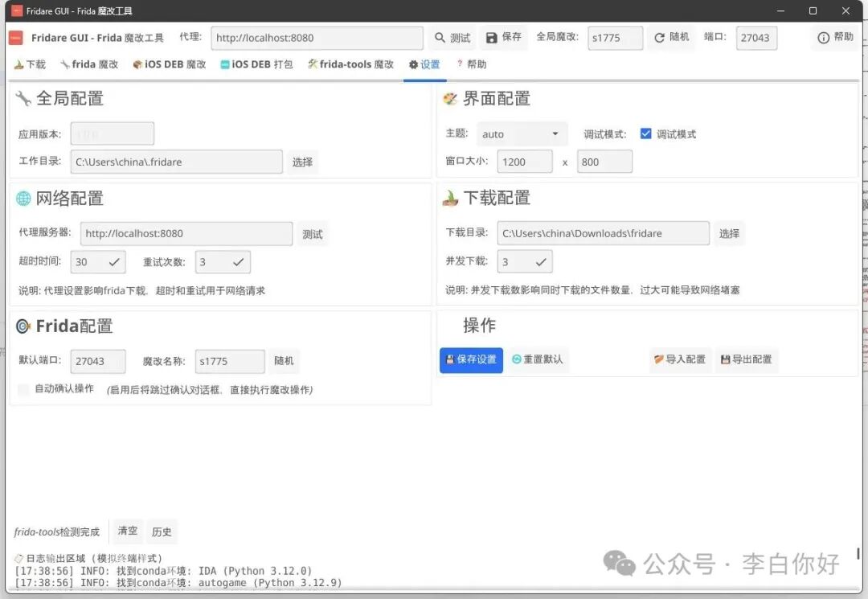This screenshot has height=599, width=868.
Task: Click the toolbar 端口 port field
Action: (x=756, y=38)
